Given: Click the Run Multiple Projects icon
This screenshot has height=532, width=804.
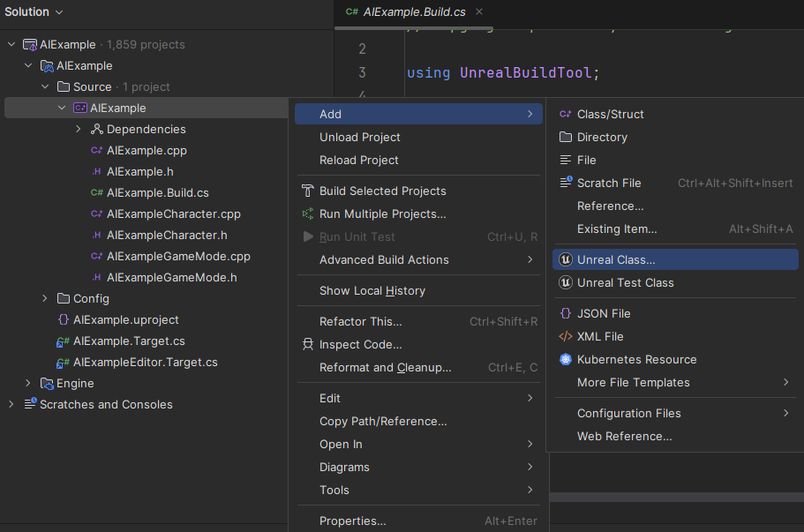Looking at the screenshot, I should pyautogui.click(x=308, y=214).
